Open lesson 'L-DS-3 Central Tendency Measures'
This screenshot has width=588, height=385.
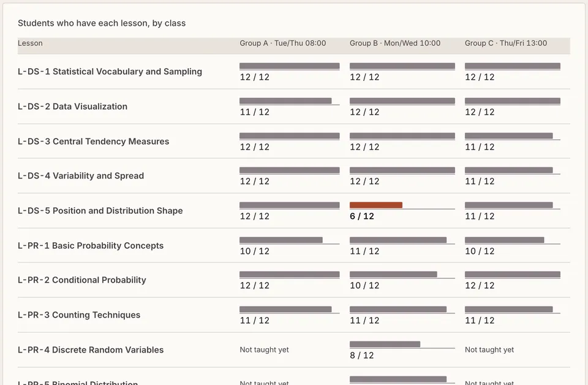[x=93, y=142]
